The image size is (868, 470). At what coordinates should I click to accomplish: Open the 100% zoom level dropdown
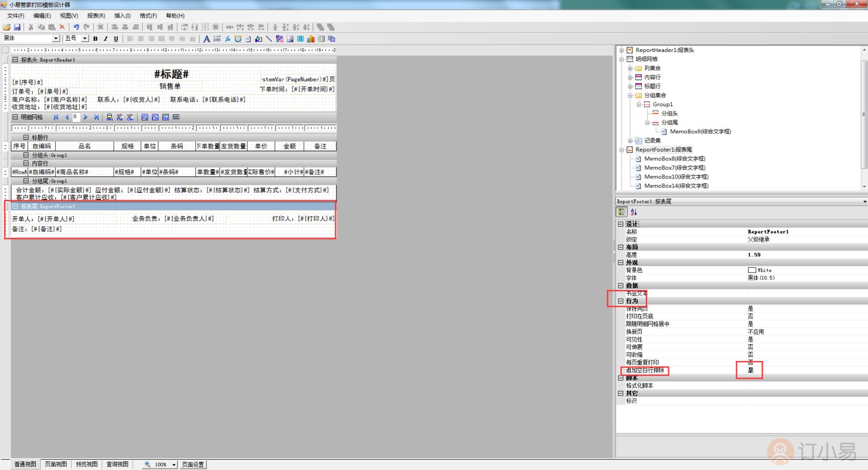coord(174,465)
